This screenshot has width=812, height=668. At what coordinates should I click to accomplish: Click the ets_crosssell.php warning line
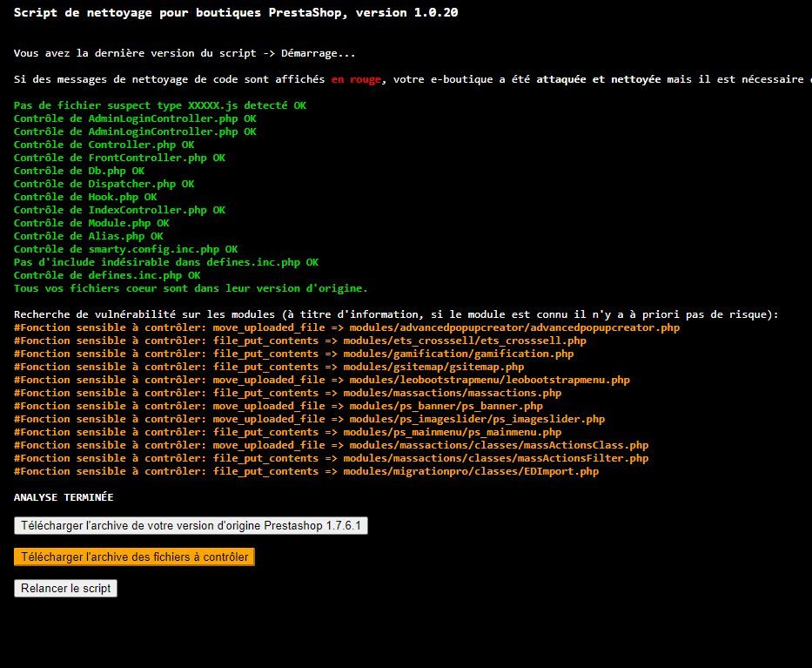point(300,341)
